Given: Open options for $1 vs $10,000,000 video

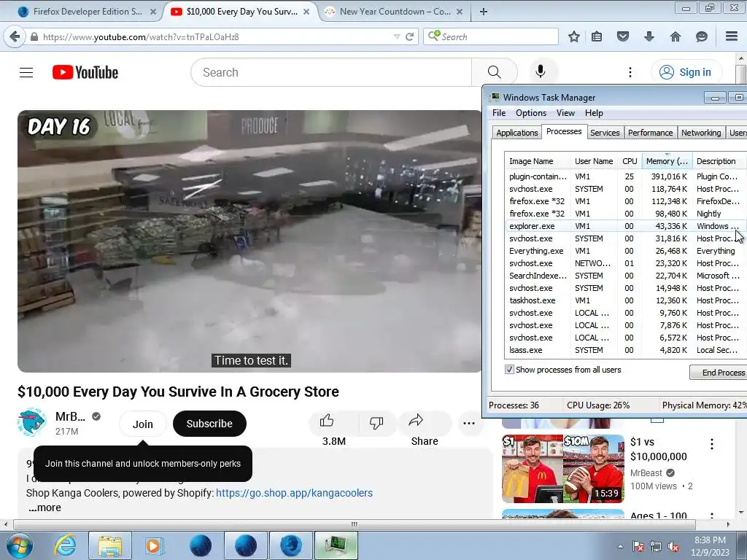Looking at the screenshot, I should [x=711, y=444].
